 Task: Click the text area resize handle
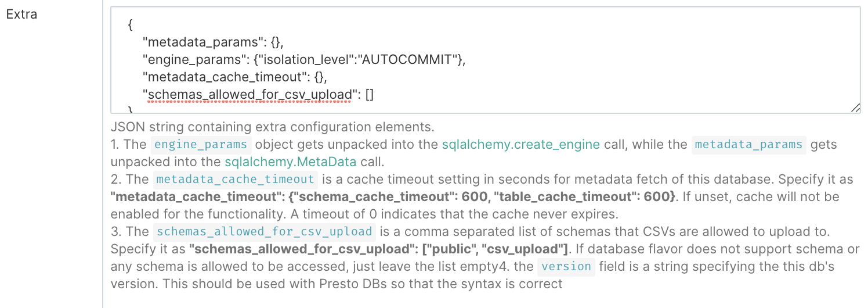(855, 108)
